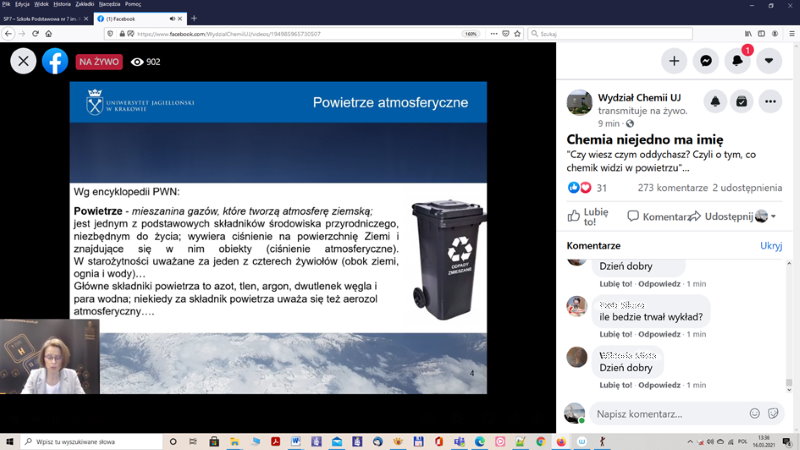
Task: Save the video with the bookmark icon
Action: 741,102
